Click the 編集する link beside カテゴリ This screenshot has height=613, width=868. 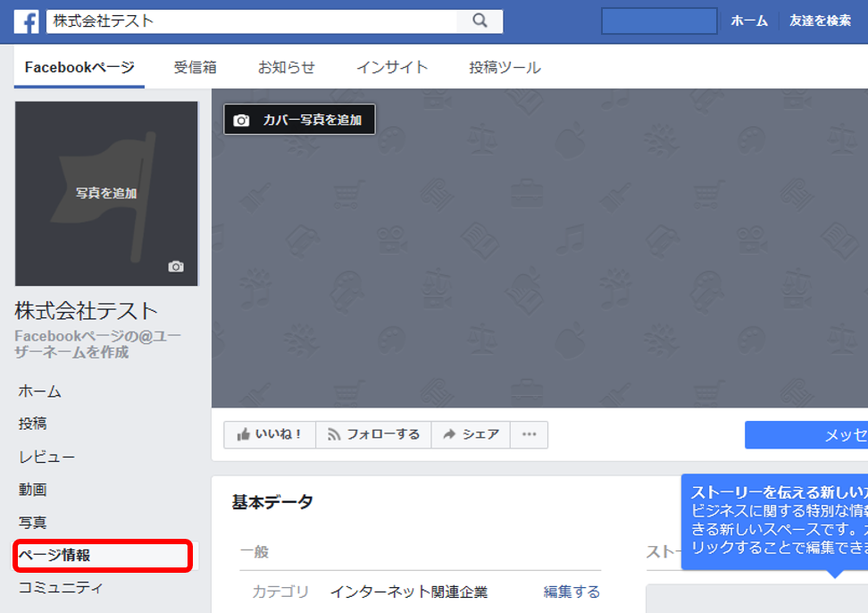click(572, 592)
